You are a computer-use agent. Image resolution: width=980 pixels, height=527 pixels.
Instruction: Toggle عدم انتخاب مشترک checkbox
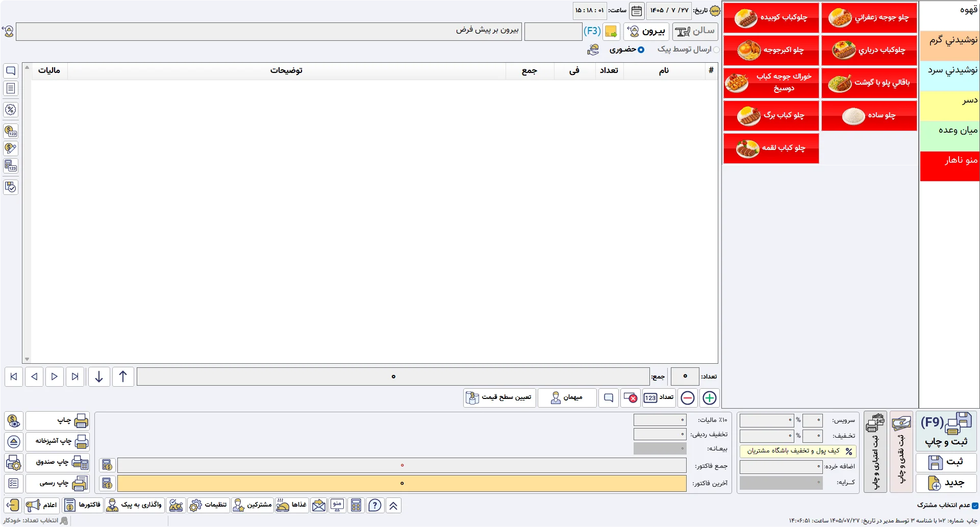pos(975,506)
